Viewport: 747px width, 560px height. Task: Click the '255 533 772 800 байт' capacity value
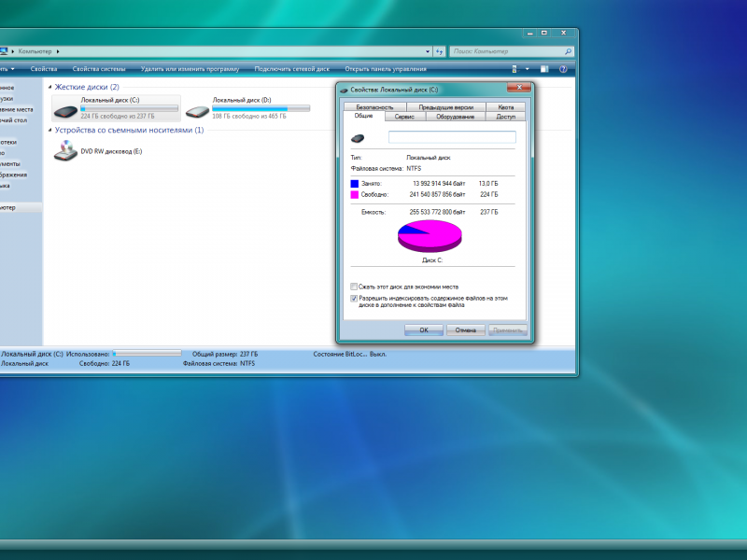pos(437,213)
